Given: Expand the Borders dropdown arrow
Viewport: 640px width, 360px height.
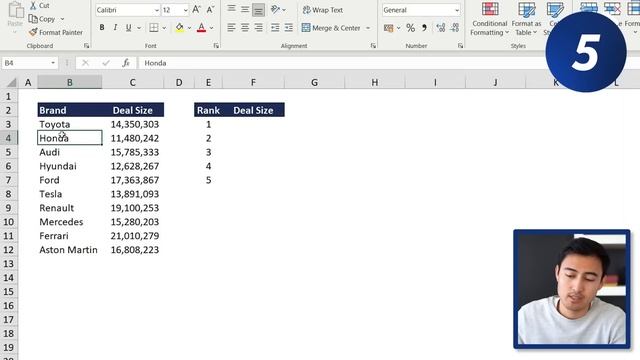Looking at the screenshot, I should click(164, 28).
